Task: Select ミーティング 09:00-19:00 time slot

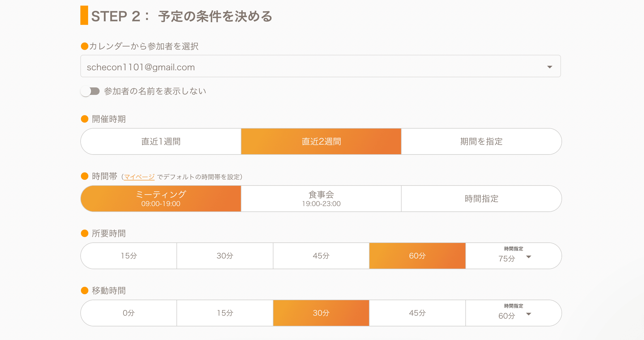Action: click(x=161, y=199)
